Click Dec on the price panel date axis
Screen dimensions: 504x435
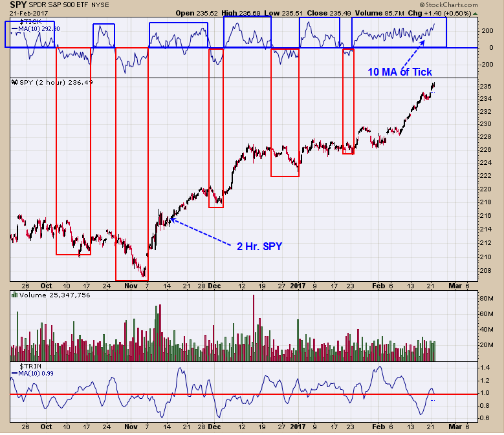pos(214,286)
